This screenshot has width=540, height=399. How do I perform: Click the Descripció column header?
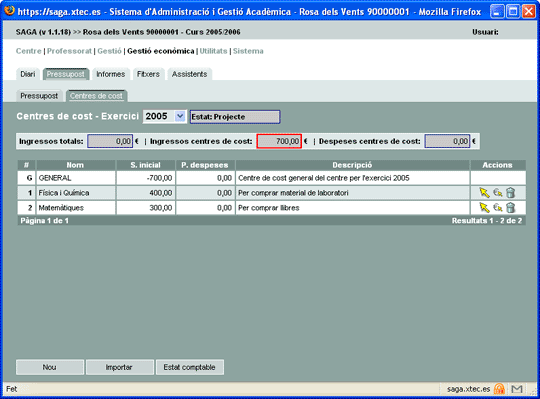point(352,165)
